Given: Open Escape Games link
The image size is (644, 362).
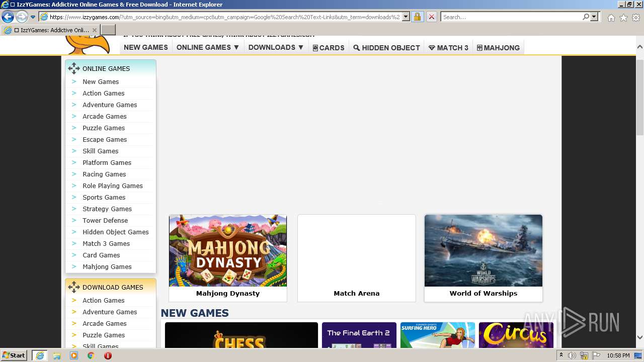Looking at the screenshot, I should coord(105,139).
